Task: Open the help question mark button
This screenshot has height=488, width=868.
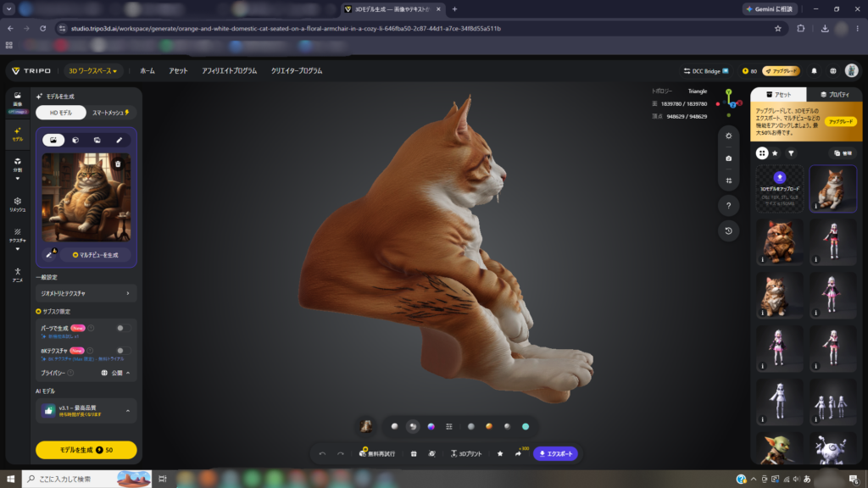Action: coord(728,206)
